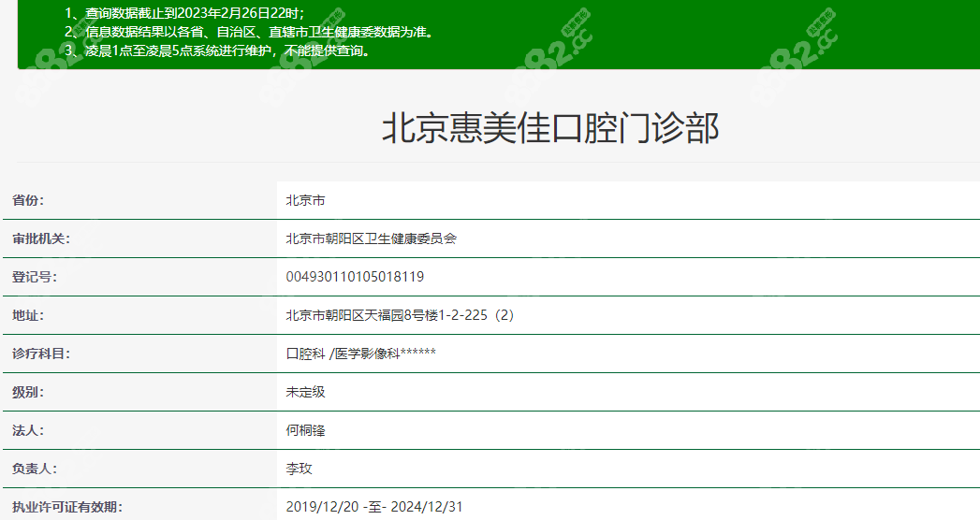Click the value 北京市 in 省份 row
Viewport: 980px width, 520px height.
pos(306,200)
